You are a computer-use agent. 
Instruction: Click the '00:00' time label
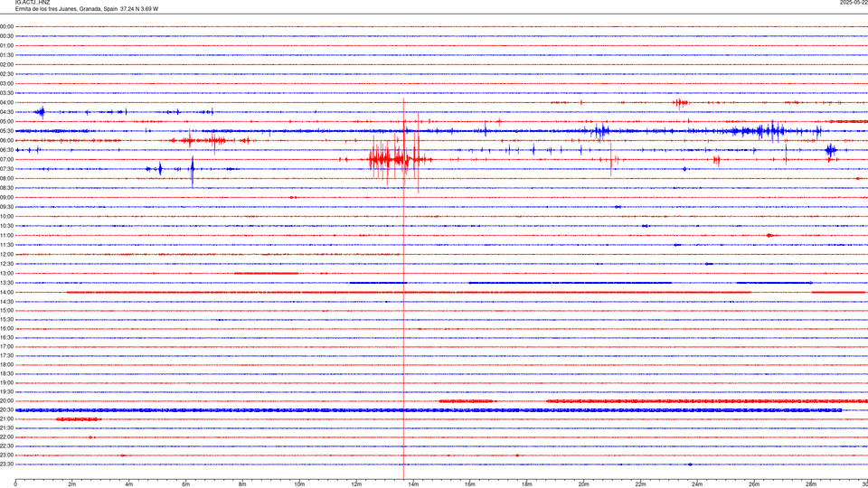[x=6, y=26]
